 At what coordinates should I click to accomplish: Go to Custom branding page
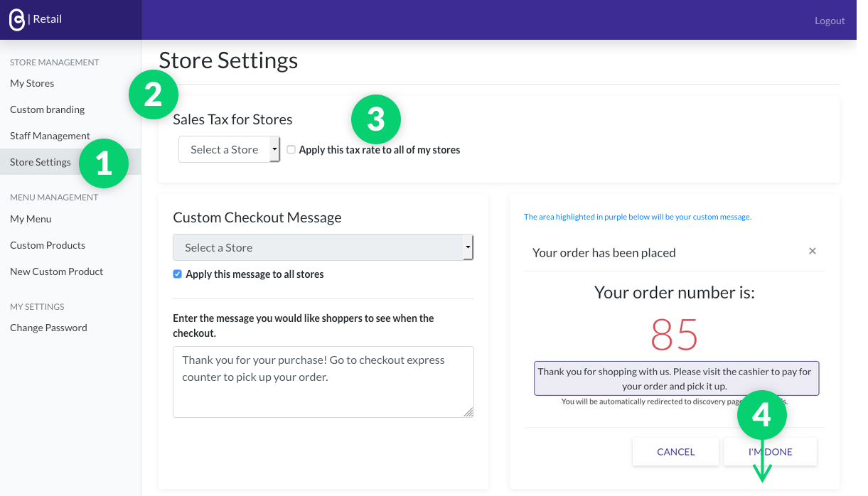[47, 109]
